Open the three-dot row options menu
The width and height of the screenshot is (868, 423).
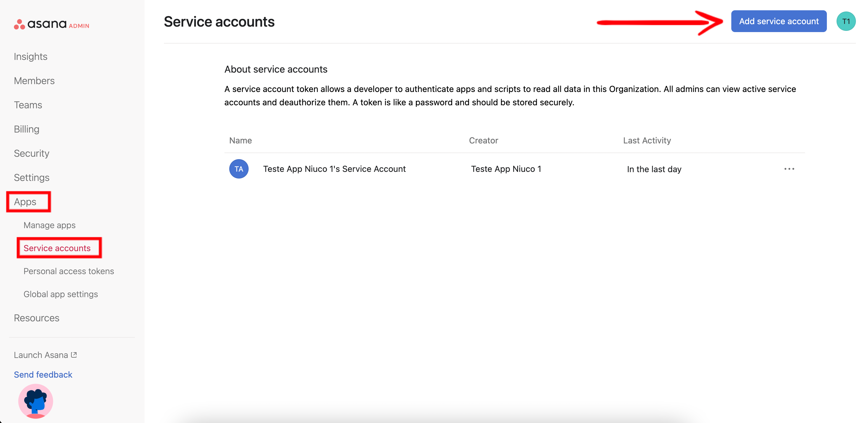point(789,169)
